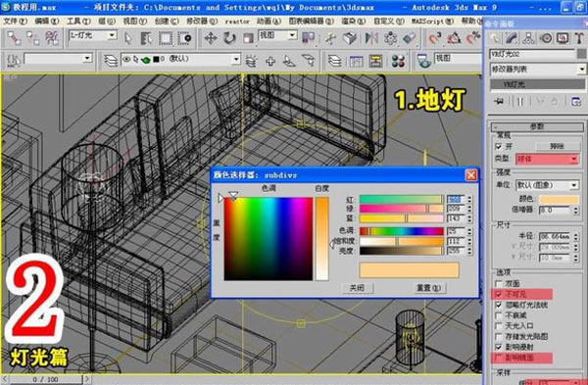Expand the light 类型 type dropdown

[x=547, y=159]
